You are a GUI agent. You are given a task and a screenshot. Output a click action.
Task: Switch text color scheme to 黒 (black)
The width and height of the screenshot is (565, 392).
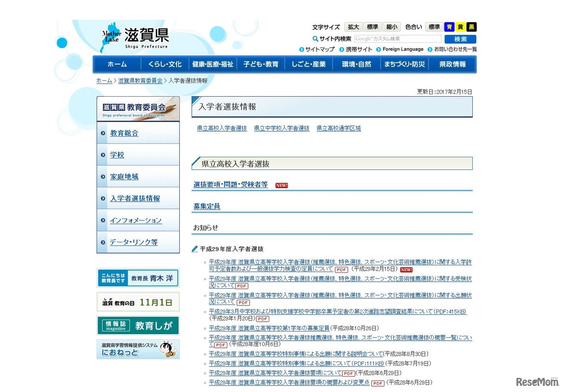(x=471, y=26)
